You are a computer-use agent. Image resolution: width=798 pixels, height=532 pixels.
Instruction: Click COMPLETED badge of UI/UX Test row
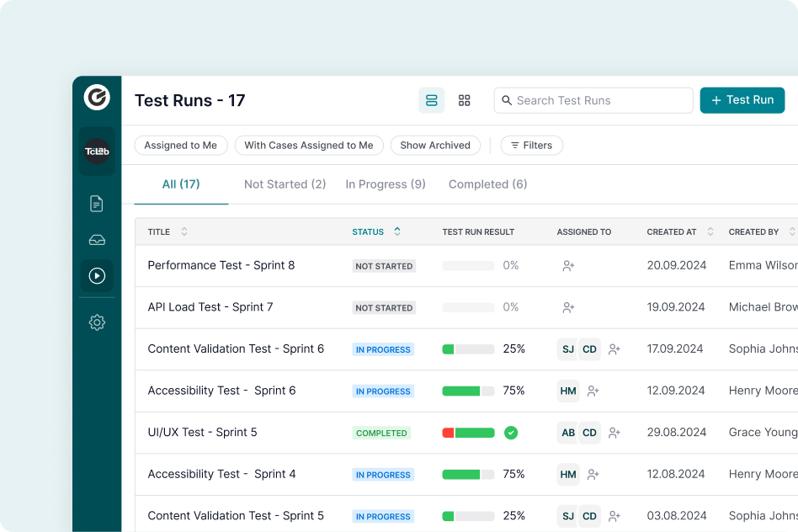381,434
